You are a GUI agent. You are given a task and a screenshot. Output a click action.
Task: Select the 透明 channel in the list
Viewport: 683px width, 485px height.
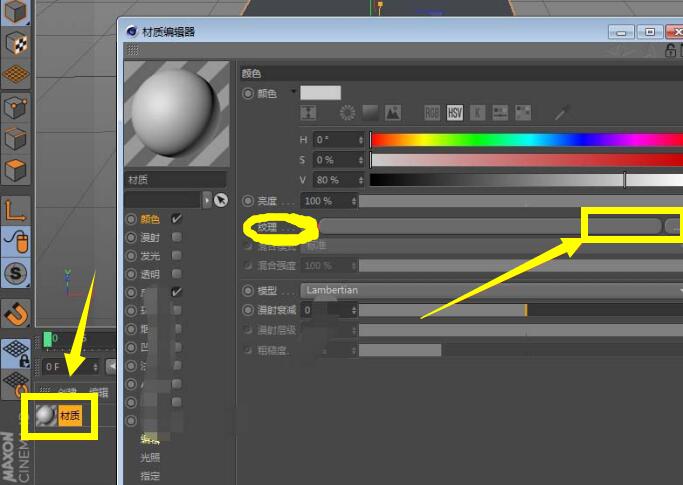click(150, 274)
